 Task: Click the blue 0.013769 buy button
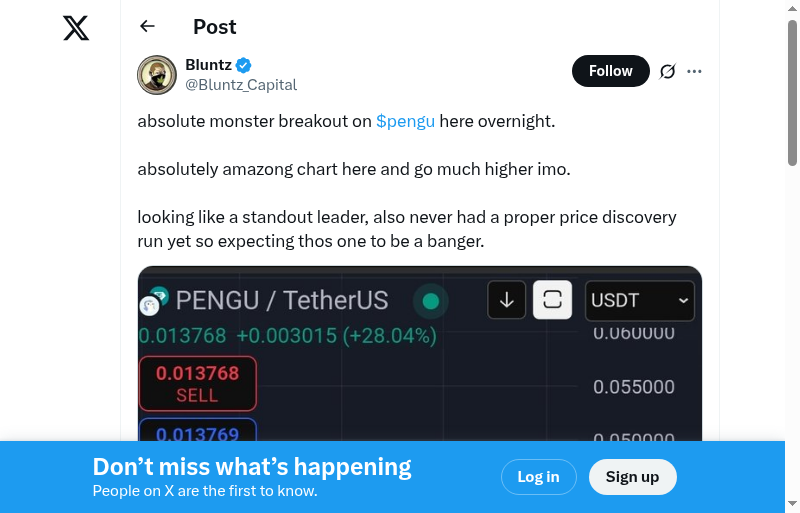[197, 432]
